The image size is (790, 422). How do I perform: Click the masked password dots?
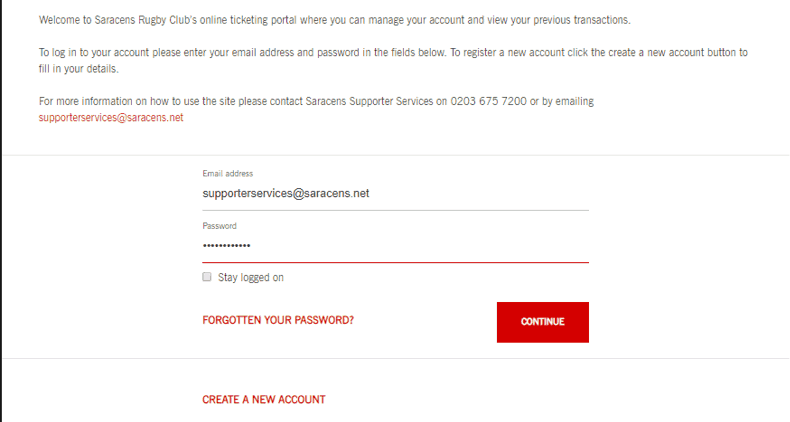(226, 246)
